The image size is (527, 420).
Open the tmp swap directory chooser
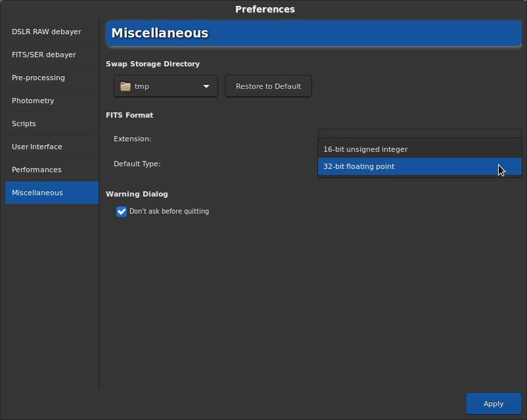pyautogui.click(x=165, y=86)
